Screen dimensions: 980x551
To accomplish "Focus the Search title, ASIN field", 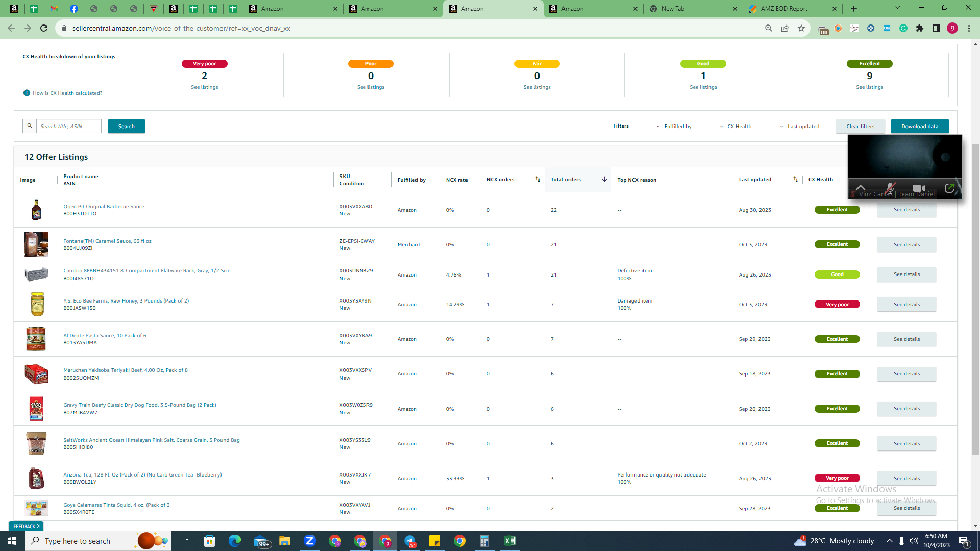I will point(68,126).
